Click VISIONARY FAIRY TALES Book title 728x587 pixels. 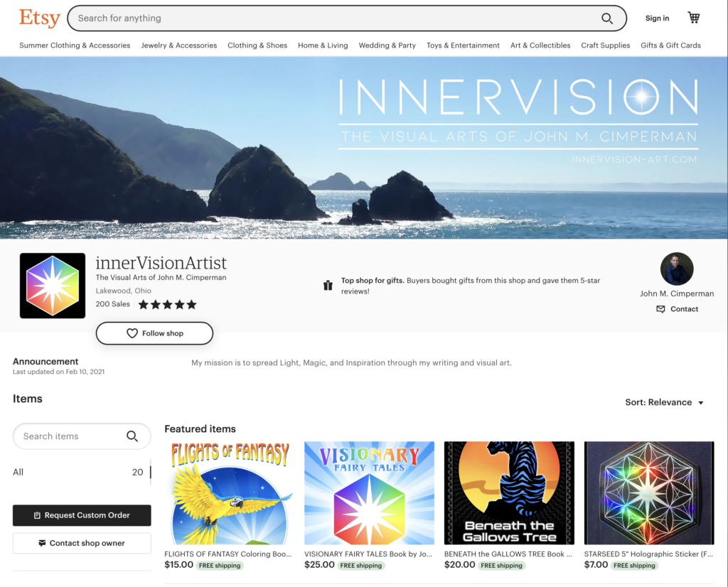(368, 554)
